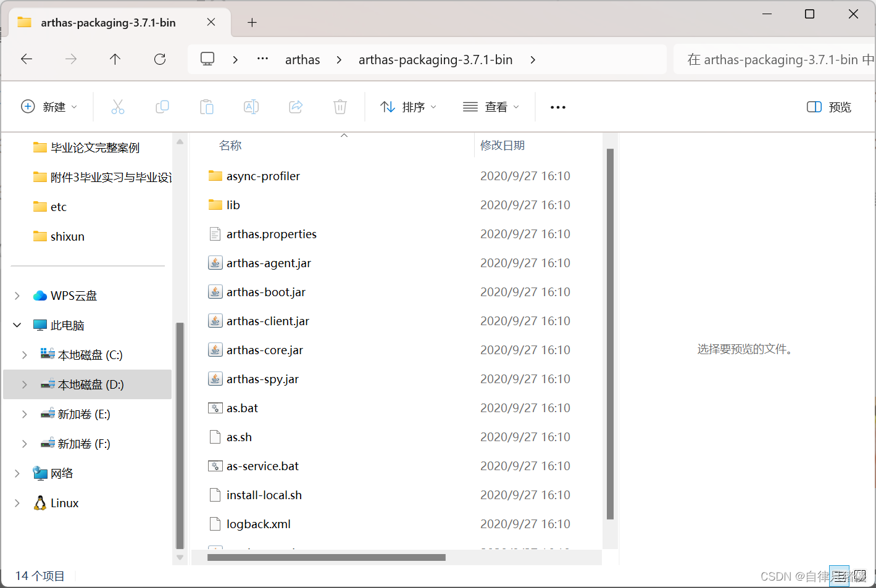Select the as-service.bat file icon
This screenshot has height=588, width=876.
pos(215,466)
